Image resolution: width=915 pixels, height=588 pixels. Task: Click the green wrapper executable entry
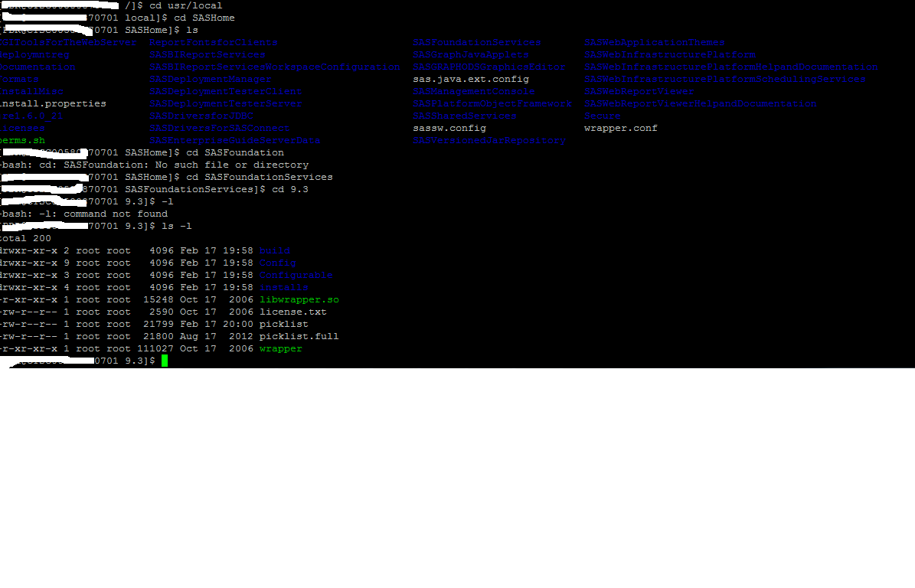(280, 348)
